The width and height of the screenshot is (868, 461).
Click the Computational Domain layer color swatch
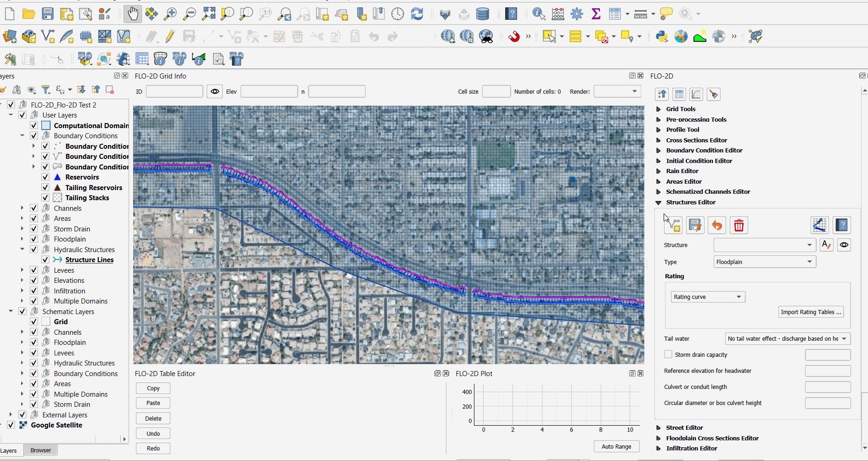46,126
